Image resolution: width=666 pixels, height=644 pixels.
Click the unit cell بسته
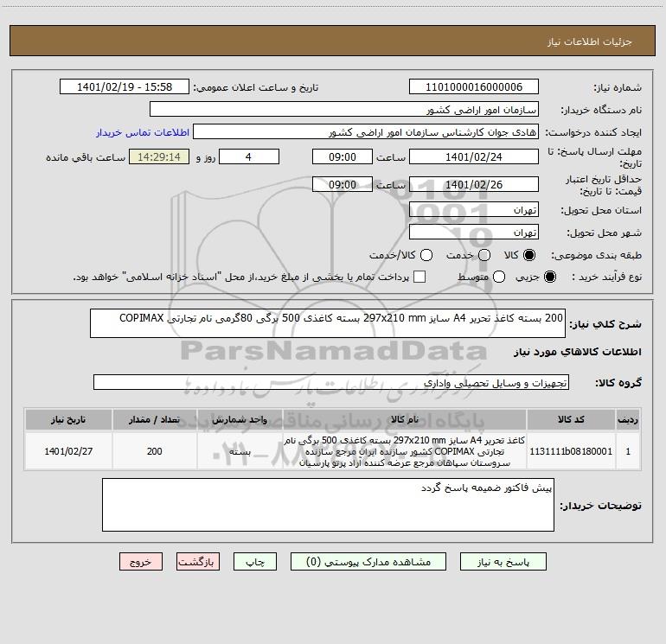240,451
